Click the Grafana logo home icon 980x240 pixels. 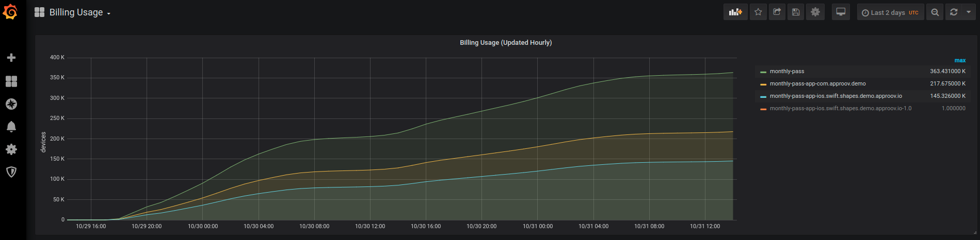click(x=10, y=12)
